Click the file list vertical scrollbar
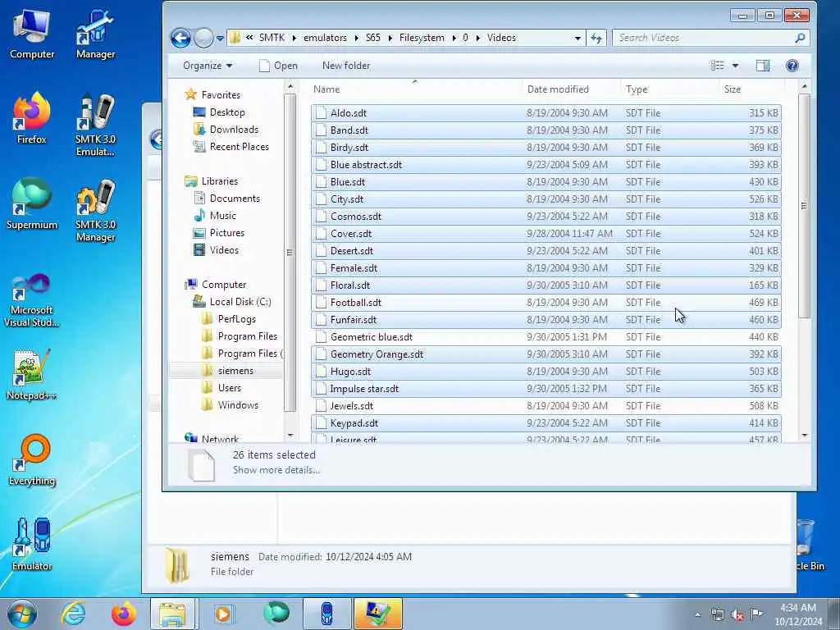 (804, 206)
